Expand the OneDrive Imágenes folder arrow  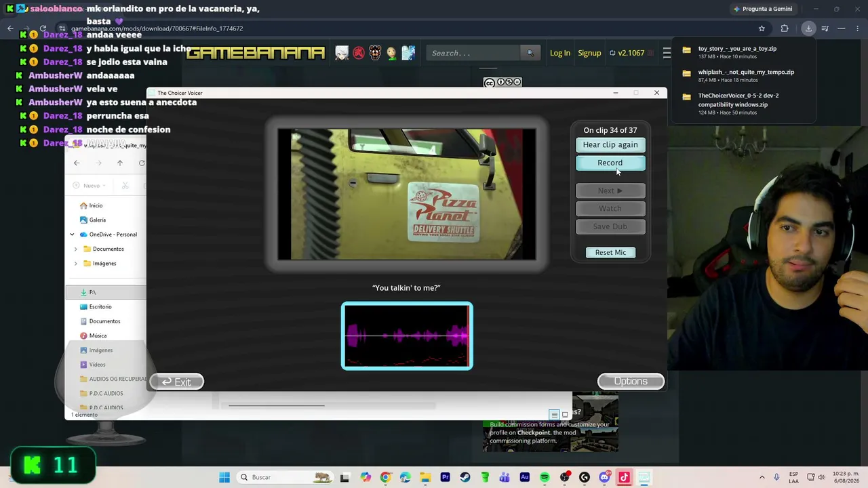tap(76, 263)
